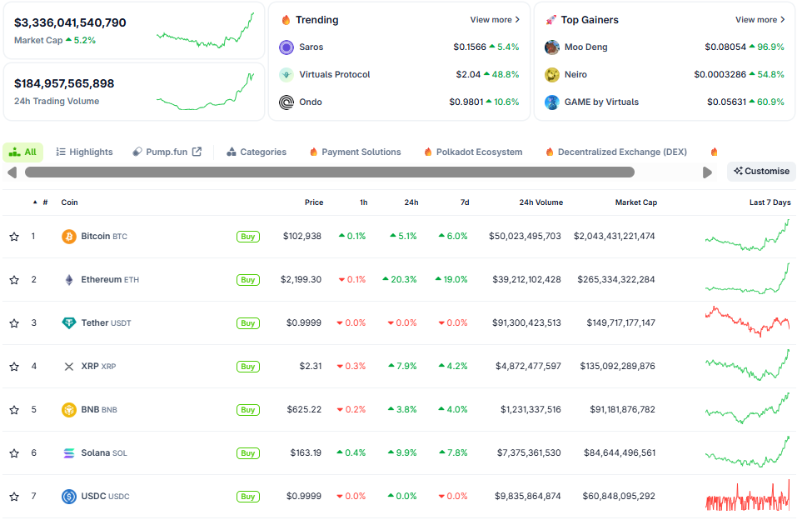The width and height of the screenshot is (812, 520).
Task: Click the BNB coin logo icon
Action: 69,410
